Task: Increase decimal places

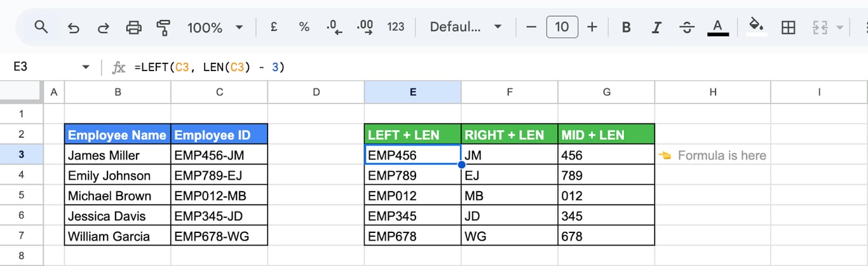Action: click(x=365, y=27)
